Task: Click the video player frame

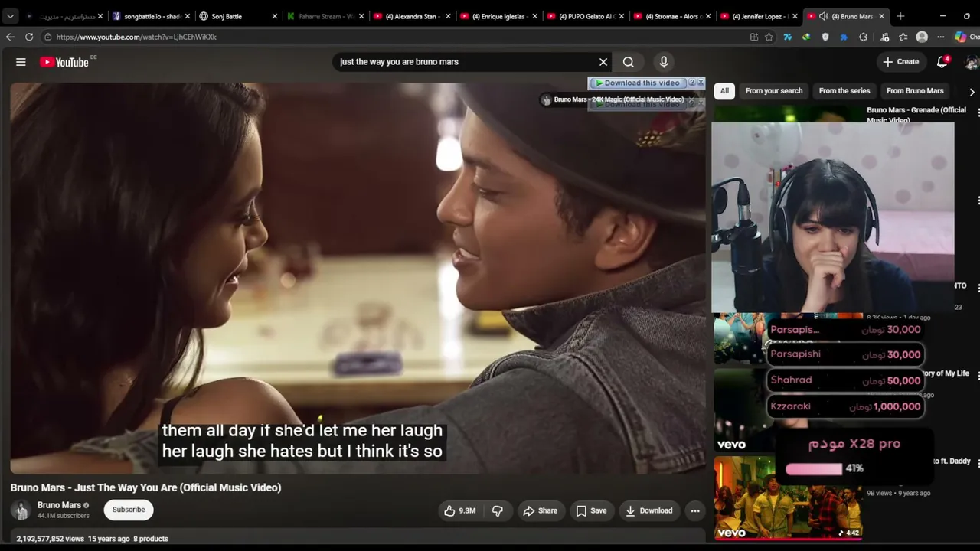Action: click(x=358, y=279)
